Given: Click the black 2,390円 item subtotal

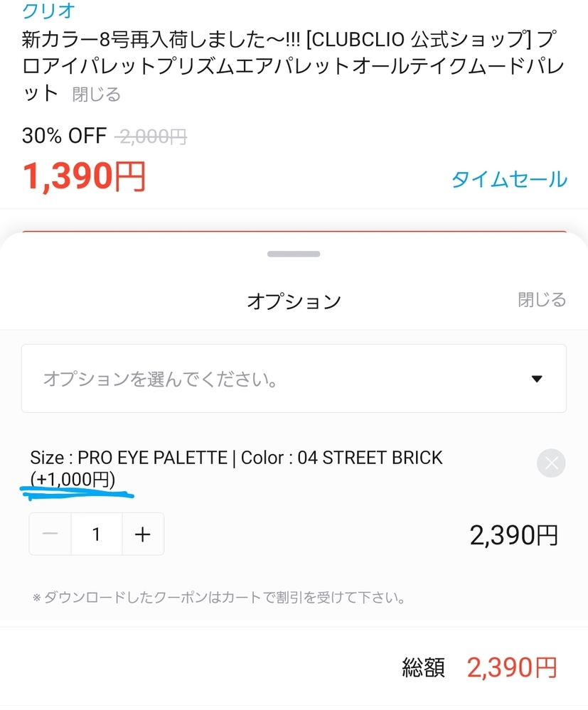Looking at the screenshot, I should coord(513,535).
